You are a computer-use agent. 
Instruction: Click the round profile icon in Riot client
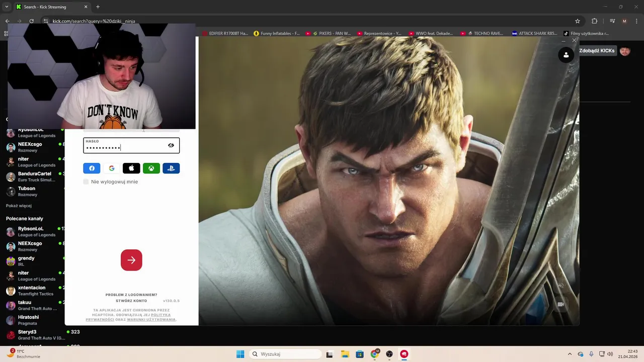tap(566, 55)
